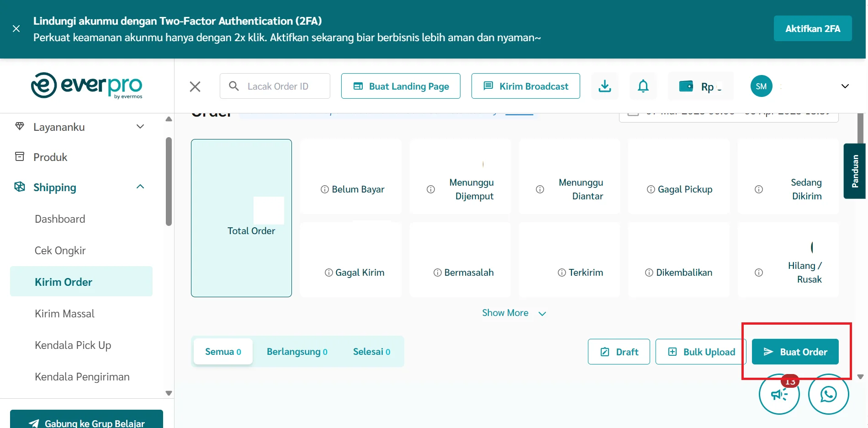Dismiss search with the X icon
Image resolution: width=868 pixels, height=428 pixels.
click(195, 86)
